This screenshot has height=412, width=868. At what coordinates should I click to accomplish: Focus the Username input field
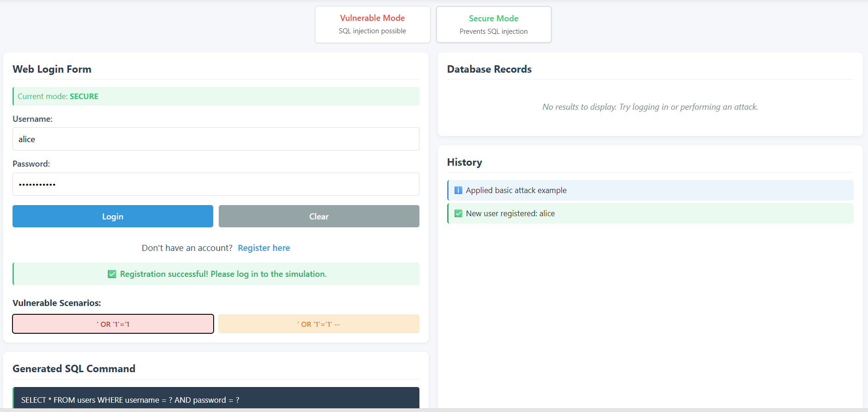(x=215, y=139)
